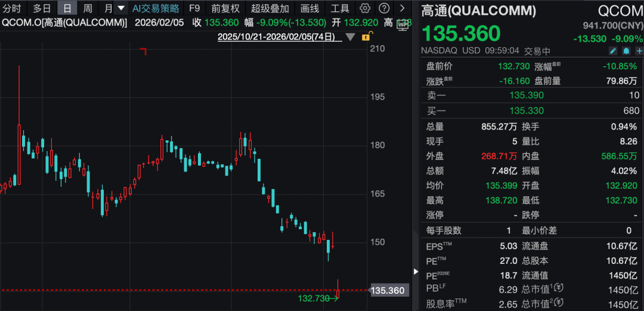Click the 量比 value 8.26
Screen dimensions: 644x311
pos(629,141)
